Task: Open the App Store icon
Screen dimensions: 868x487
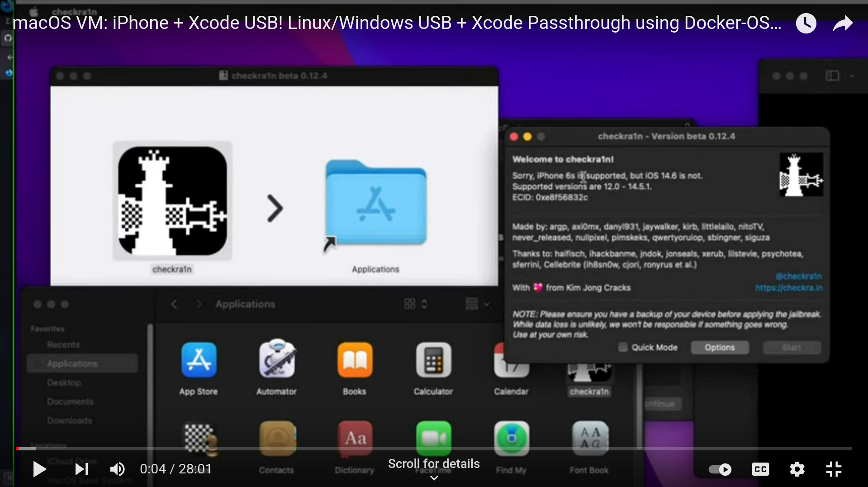Action: (198, 361)
